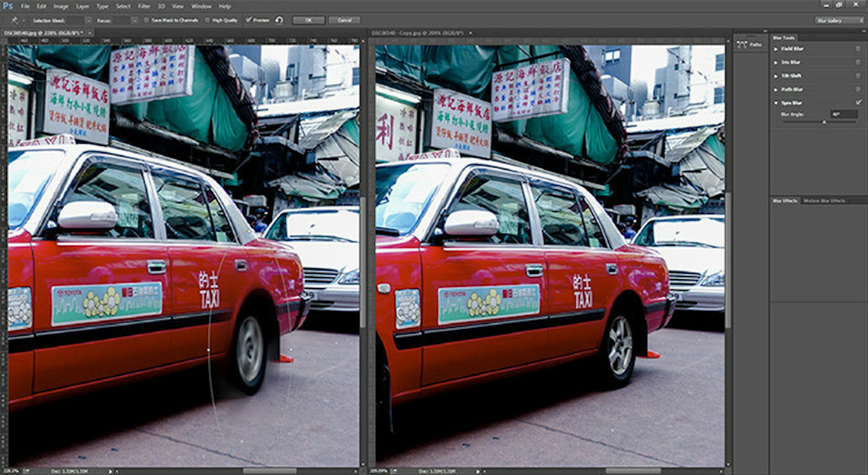The image size is (868, 475).
Task: Open the Filter menu
Action: click(x=144, y=7)
